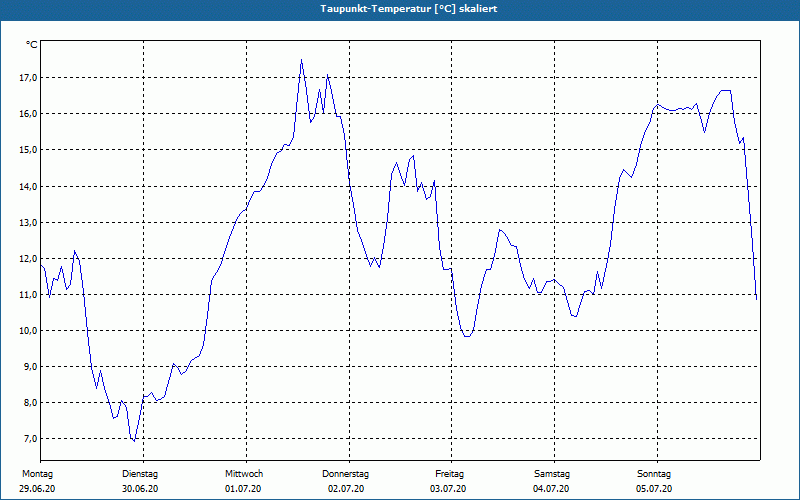Click the chart title 'Taupunkt-Temperatur [°C] skaliert'

coord(409,9)
